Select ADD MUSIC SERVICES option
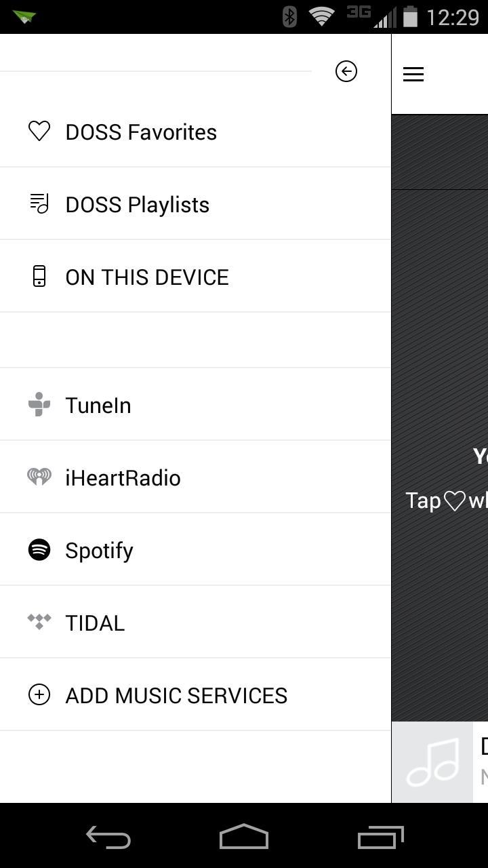 point(195,695)
